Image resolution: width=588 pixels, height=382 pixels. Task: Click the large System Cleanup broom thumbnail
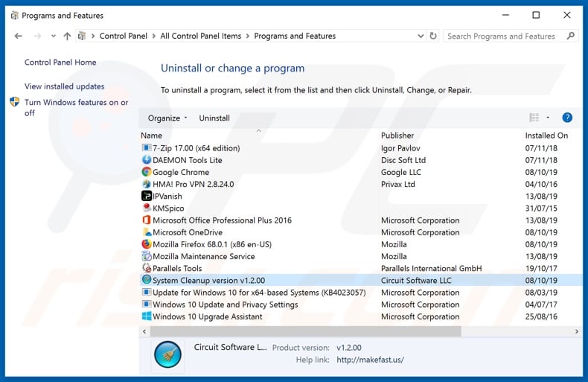click(167, 354)
